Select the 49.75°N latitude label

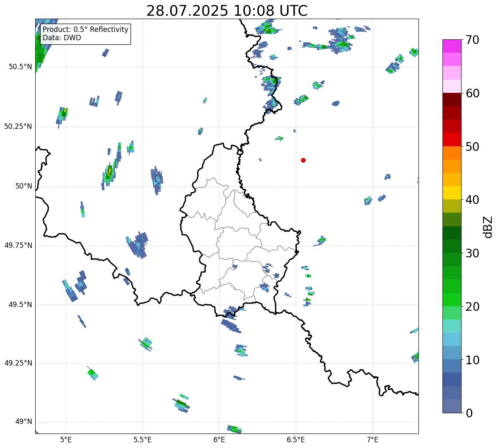click(x=18, y=245)
